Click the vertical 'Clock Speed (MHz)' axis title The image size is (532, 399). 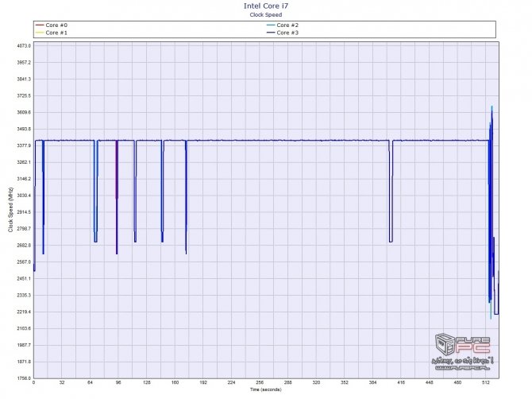(x=10, y=210)
